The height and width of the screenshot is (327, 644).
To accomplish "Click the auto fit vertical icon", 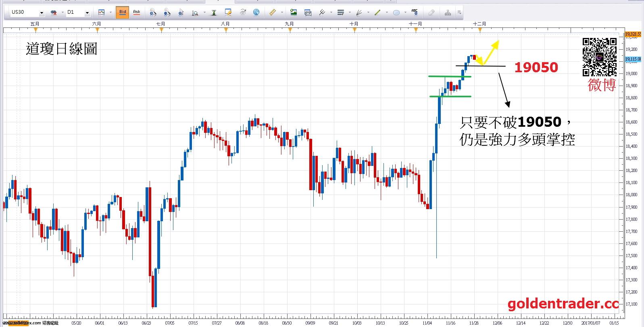I will click(x=214, y=13).
